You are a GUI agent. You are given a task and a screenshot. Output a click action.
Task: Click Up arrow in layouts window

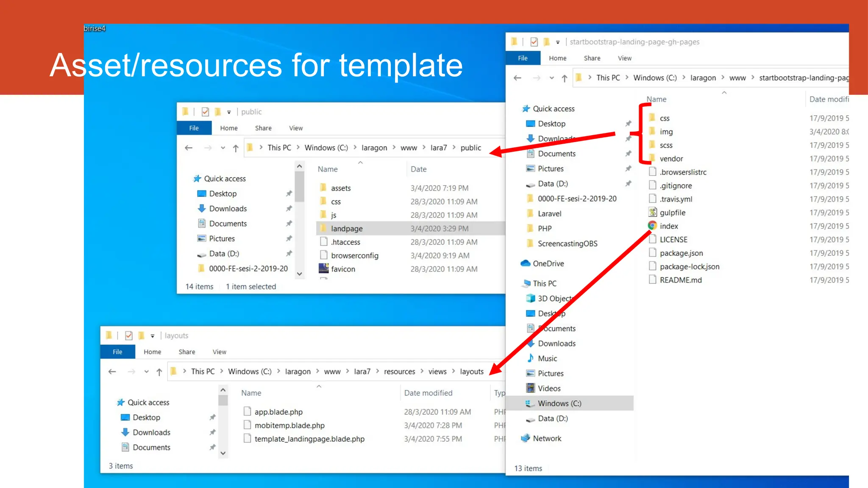click(x=159, y=372)
